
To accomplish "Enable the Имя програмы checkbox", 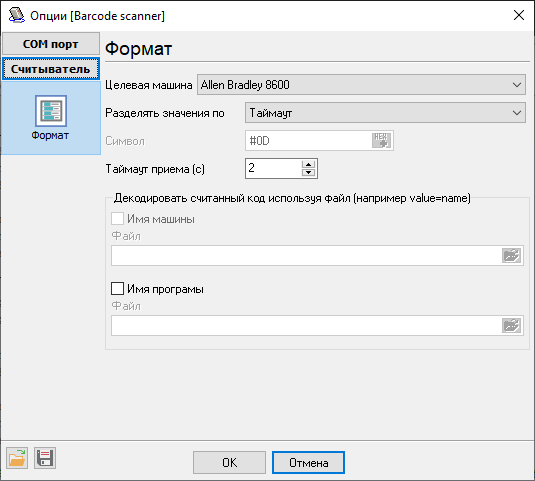I will [117, 289].
